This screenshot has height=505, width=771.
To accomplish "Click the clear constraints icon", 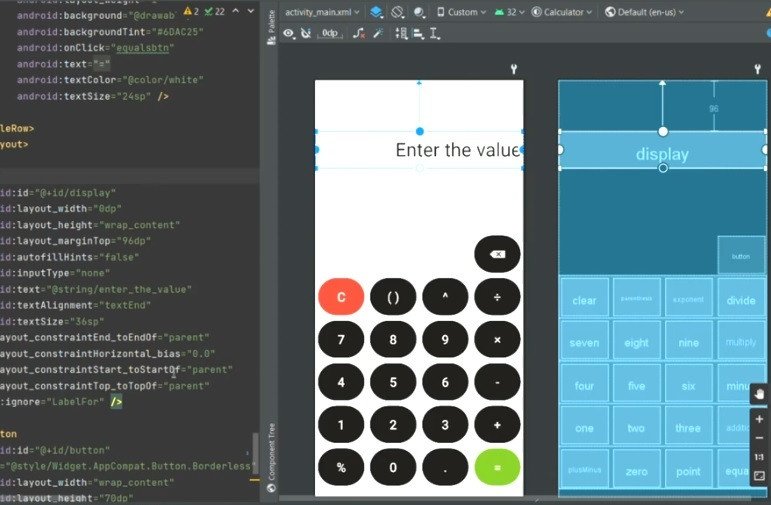I will pyautogui.click(x=357, y=33).
